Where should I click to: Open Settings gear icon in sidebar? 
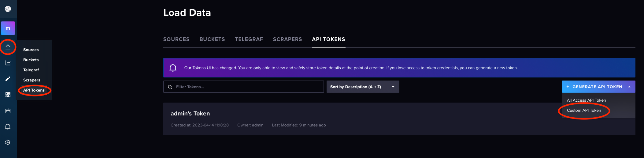(x=8, y=142)
